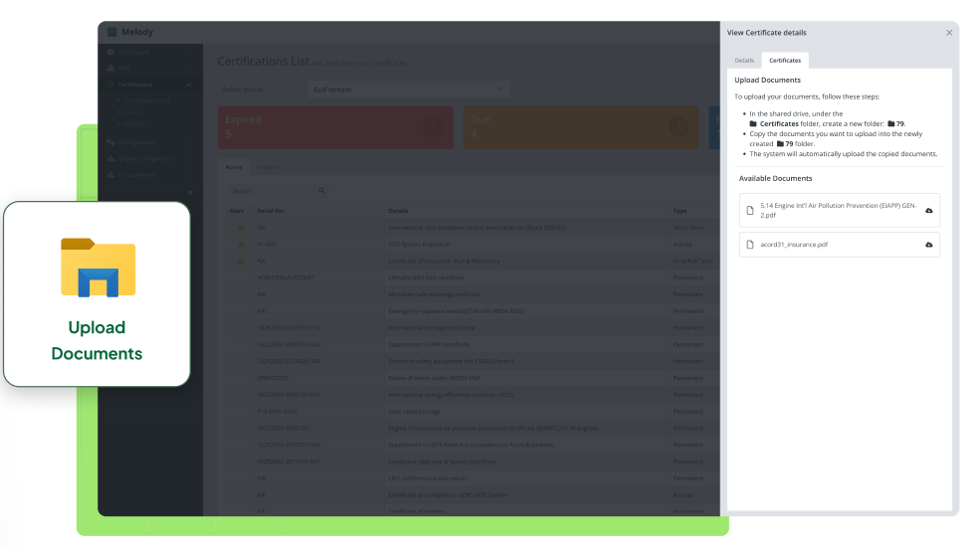Open the Dockets sub-item
This screenshot has width=980, height=548.
click(x=133, y=123)
